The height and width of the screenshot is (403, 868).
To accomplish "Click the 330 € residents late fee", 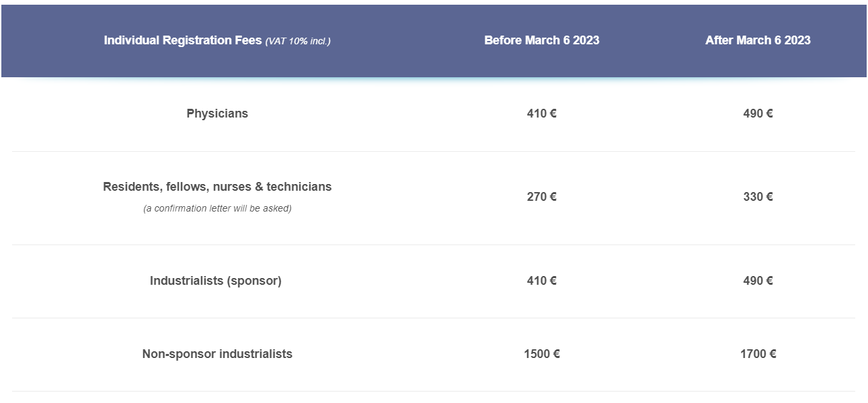I will [x=758, y=197].
